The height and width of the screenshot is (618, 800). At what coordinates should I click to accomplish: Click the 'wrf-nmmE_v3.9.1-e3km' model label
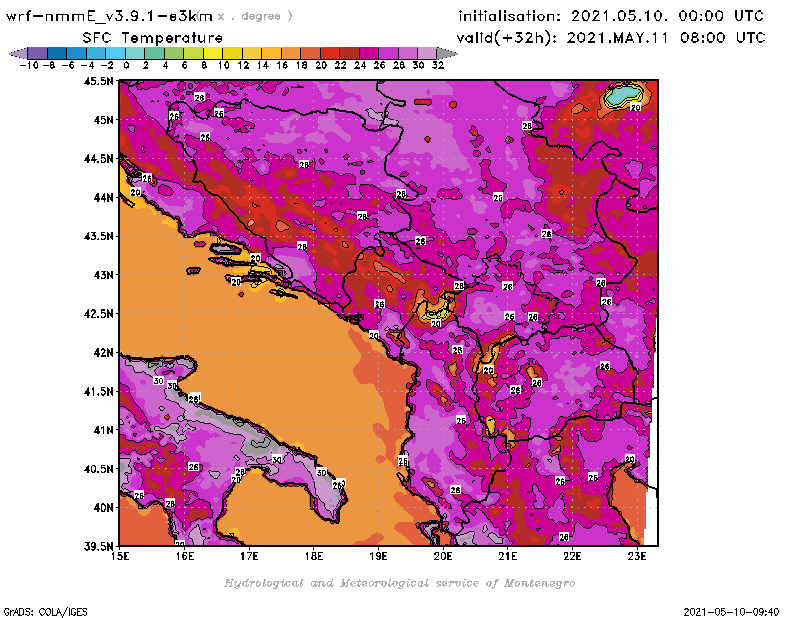(109, 16)
